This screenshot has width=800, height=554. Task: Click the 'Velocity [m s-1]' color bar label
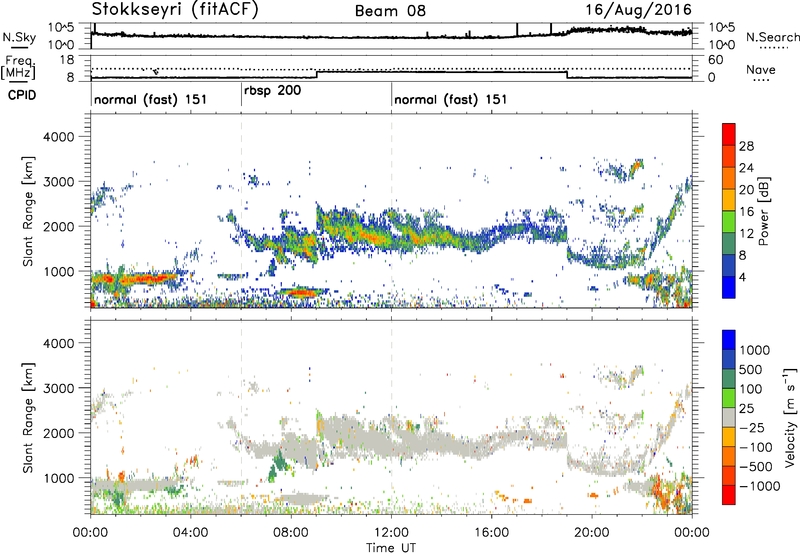pyautogui.click(x=790, y=417)
